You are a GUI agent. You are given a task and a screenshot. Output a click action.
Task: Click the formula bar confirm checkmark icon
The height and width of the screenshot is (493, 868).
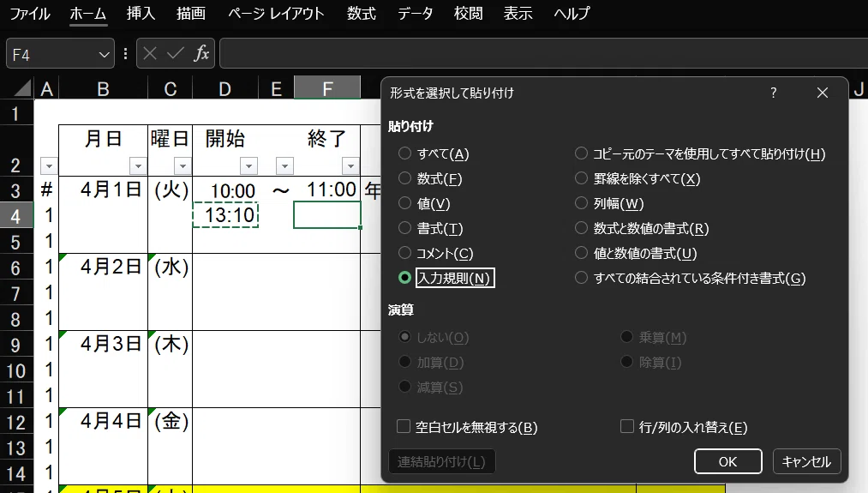tap(176, 54)
